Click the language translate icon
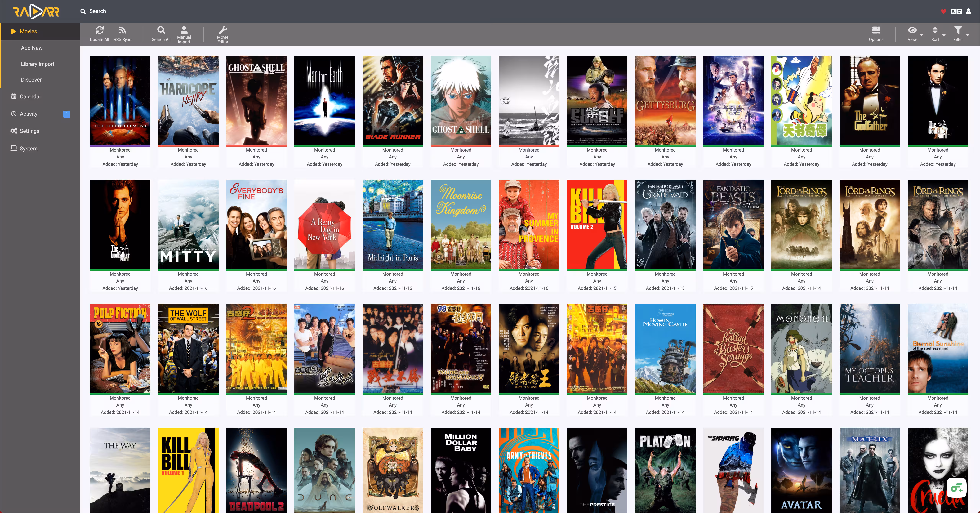 (956, 11)
